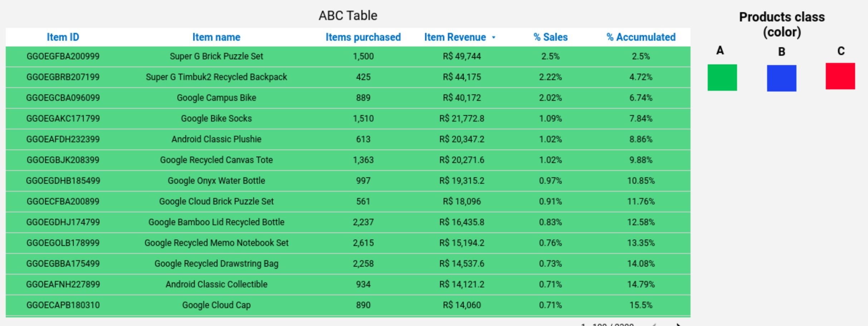Select the Super G Brick Puzzle Set row

216,56
